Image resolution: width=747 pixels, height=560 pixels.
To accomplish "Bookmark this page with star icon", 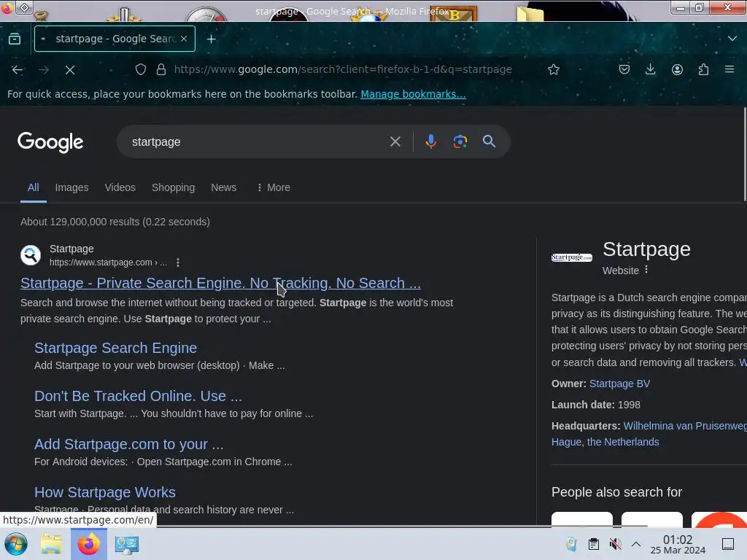I will click(x=554, y=69).
